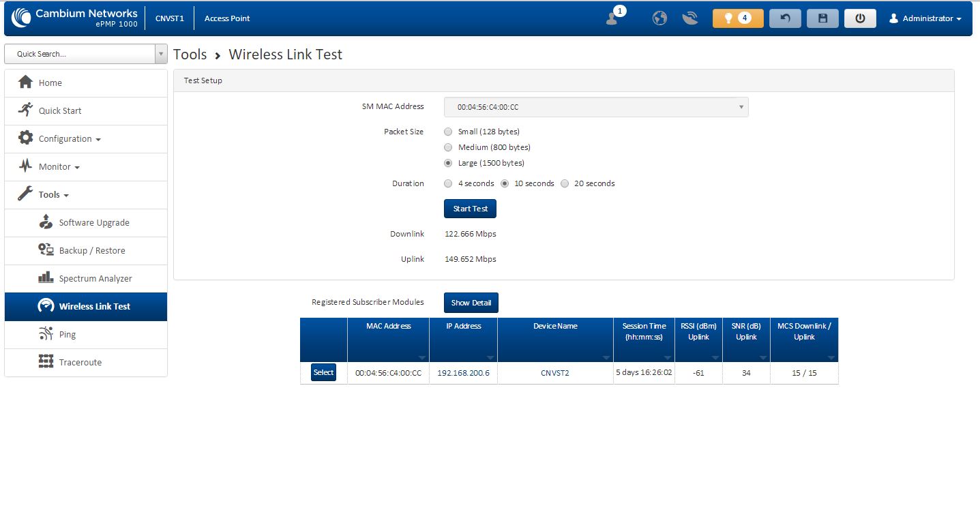This screenshot has width=980, height=510.
Task: Click the Quick Start running man icon
Action: click(26, 110)
